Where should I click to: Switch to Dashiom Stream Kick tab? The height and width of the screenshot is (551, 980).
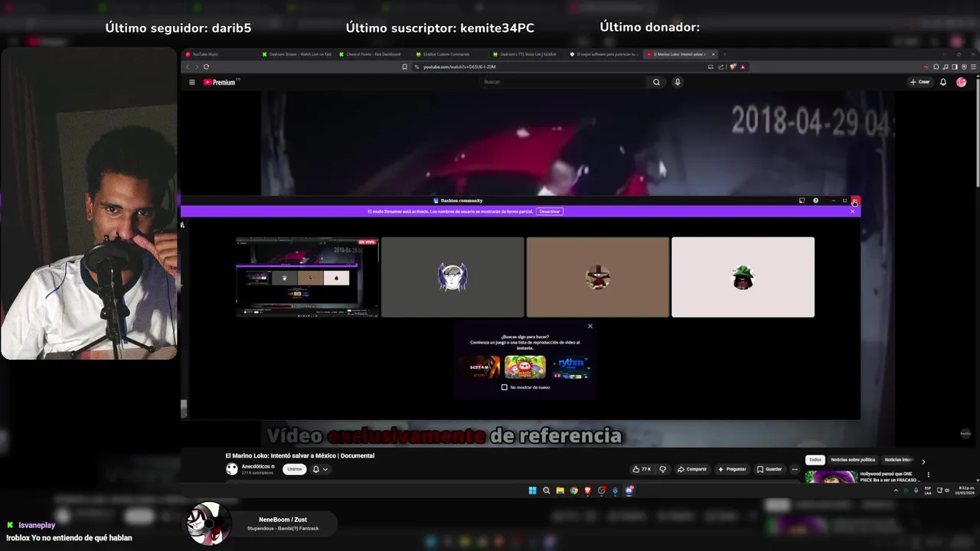[x=297, y=54]
